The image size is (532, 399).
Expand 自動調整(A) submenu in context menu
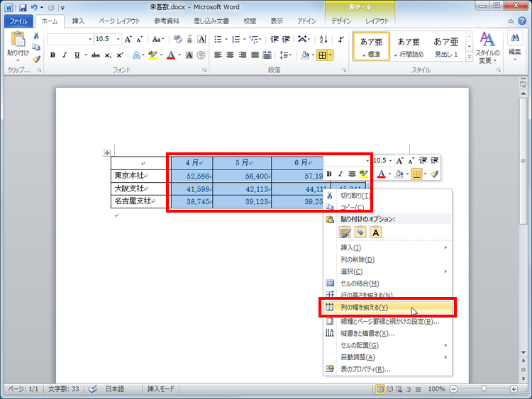coord(387,357)
